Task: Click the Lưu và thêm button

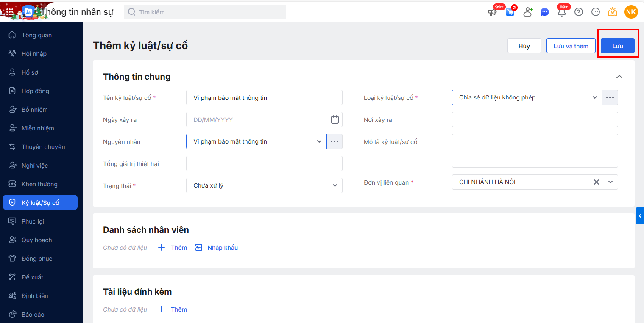Action: [x=571, y=46]
